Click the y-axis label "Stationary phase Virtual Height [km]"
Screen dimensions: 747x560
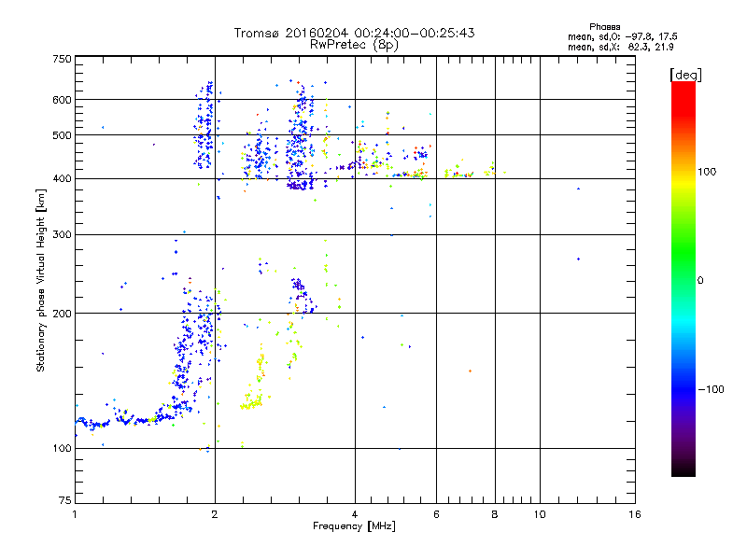coord(40,281)
